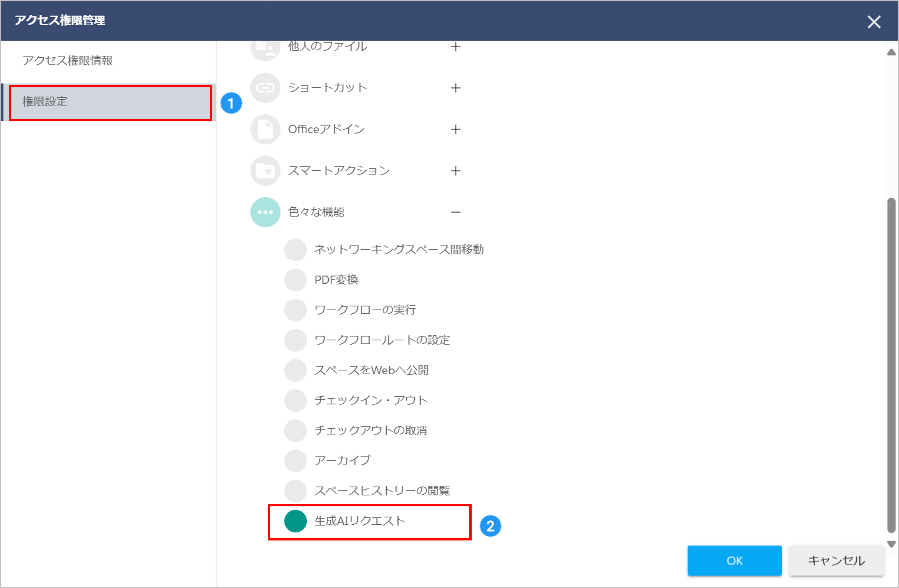Click the Office add-in document icon

[x=265, y=130]
